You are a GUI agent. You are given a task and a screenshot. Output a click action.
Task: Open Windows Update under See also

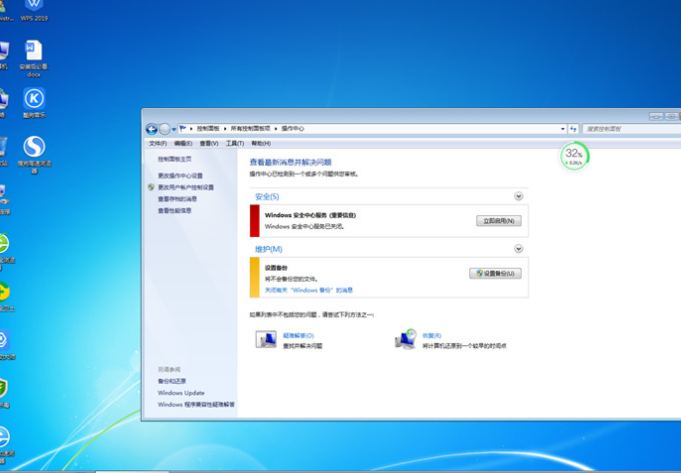pyautogui.click(x=181, y=393)
